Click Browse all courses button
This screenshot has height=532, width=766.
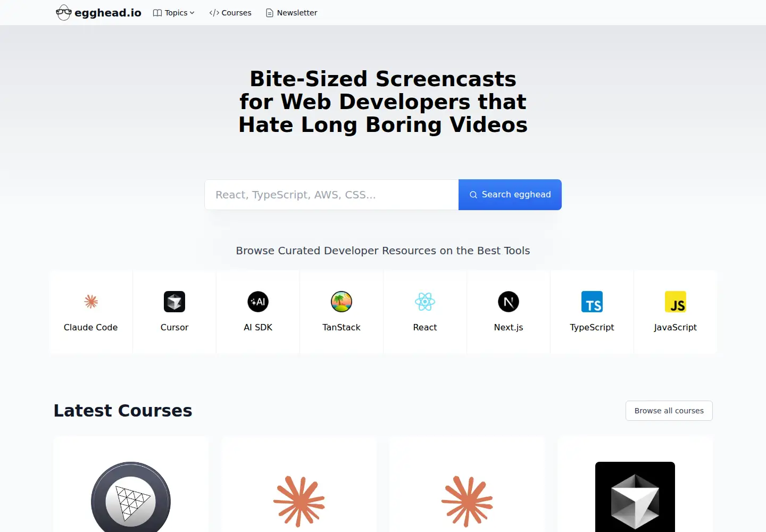[x=669, y=411]
